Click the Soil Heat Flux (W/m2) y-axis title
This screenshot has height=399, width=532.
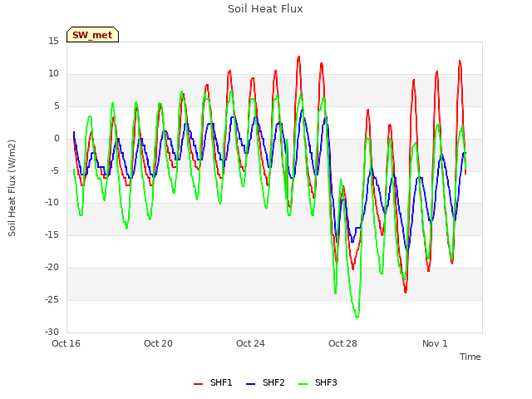tap(12, 188)
